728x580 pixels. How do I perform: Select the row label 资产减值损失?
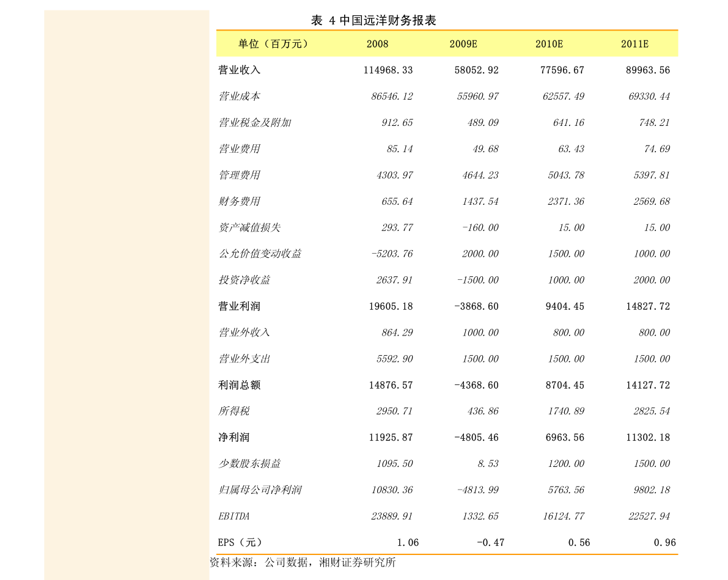pos(250,227)
